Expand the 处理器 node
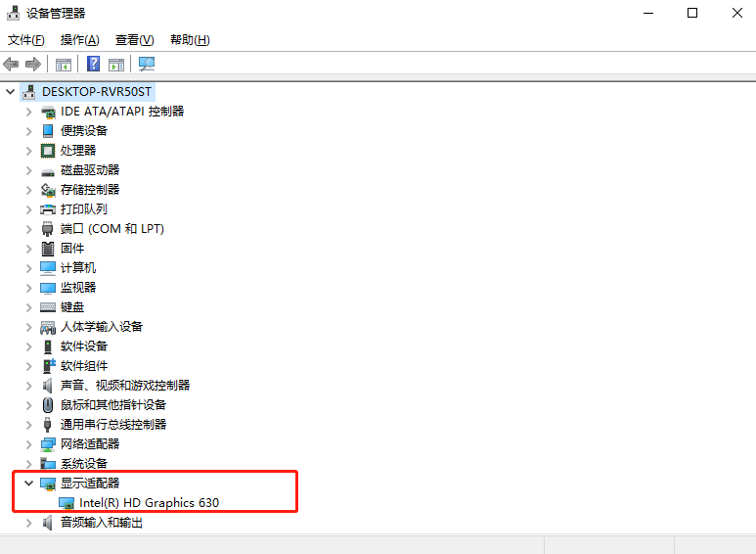 [x=29, y=151]
